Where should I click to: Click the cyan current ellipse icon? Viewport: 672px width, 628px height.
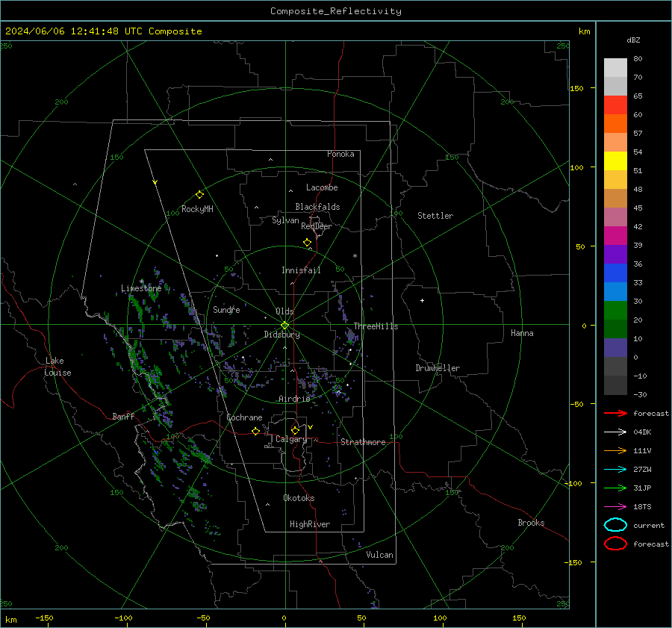pyautogui.click(x=615, y=525)
